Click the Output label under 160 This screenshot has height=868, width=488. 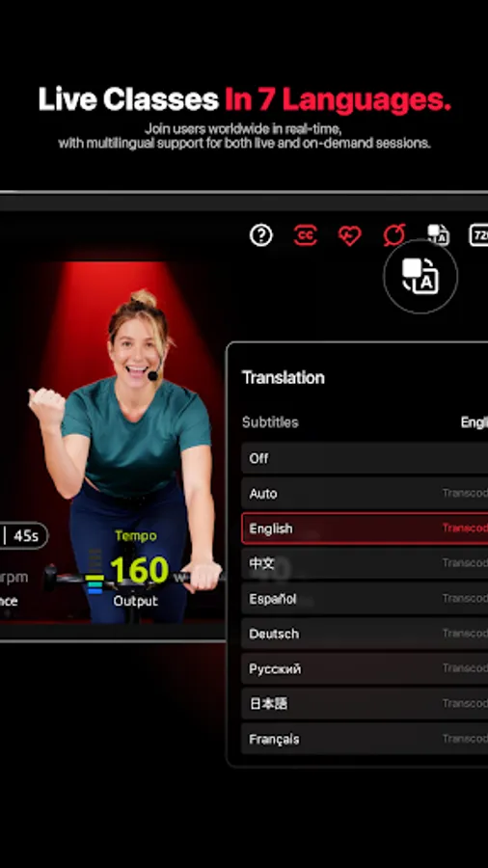(136, 601)
